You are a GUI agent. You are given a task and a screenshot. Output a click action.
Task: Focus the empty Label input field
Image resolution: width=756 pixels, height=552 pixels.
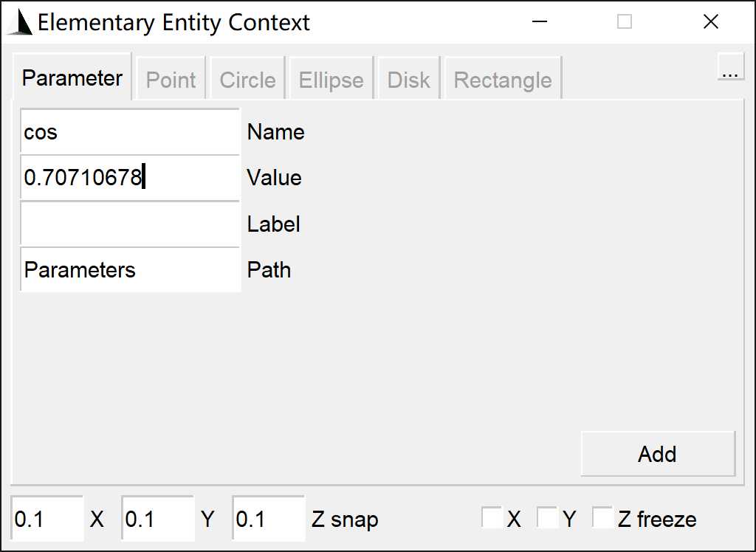pyautogui.click(x=130, y=224)
